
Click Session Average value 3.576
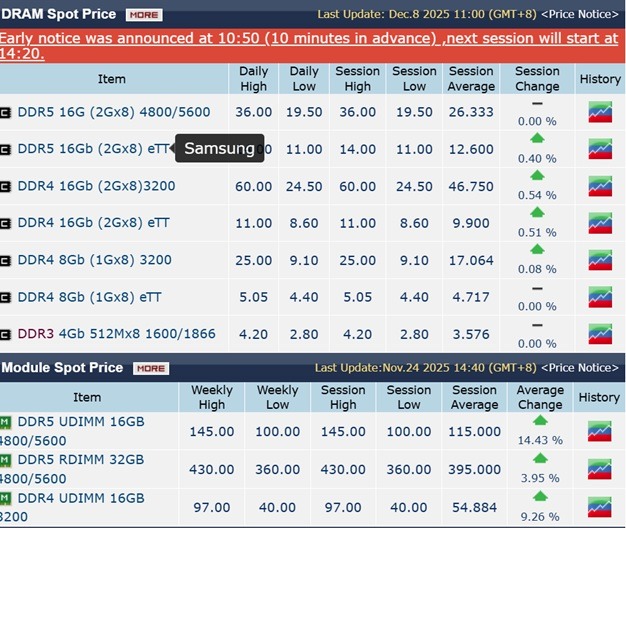point(471,334)
